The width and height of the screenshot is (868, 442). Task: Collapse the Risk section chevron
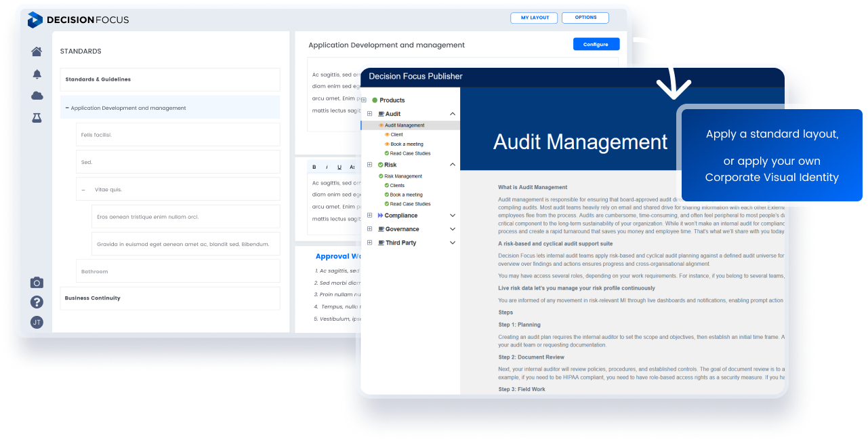coord(453,165)
